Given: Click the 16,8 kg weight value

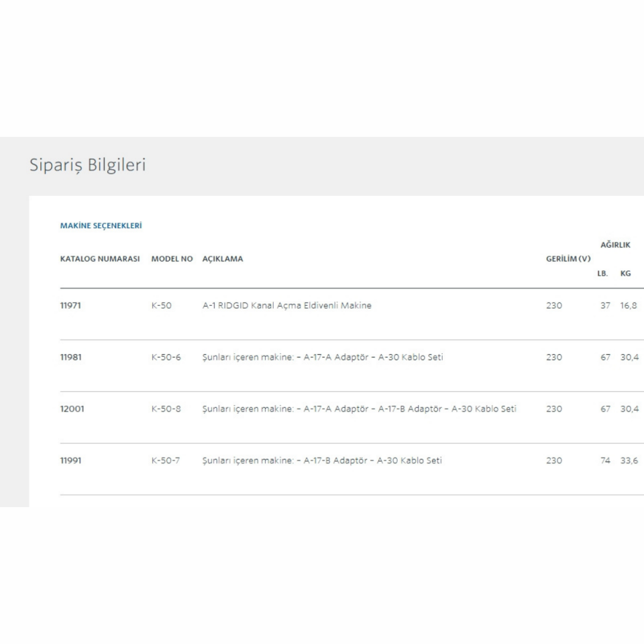Looking at the screenshot, I should pos(629,306).
